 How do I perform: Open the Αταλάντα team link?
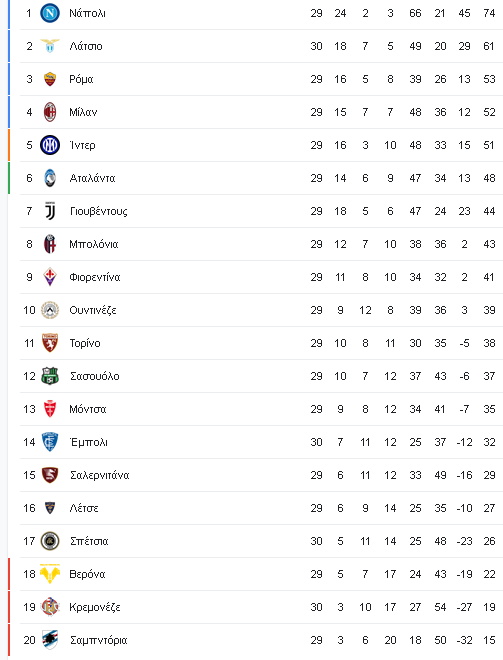pos(93,178)
